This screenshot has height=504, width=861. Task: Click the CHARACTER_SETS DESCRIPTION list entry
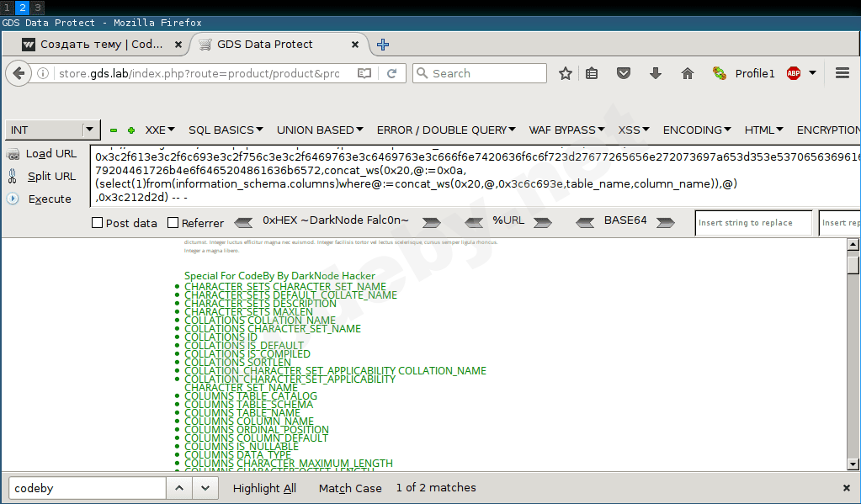(260, 304)
